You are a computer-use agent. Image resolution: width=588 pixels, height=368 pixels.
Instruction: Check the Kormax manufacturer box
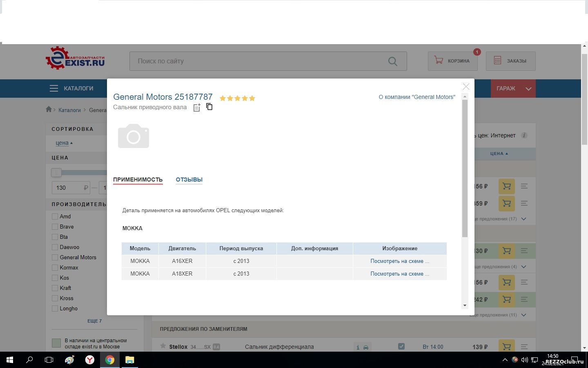pos(55,267)
